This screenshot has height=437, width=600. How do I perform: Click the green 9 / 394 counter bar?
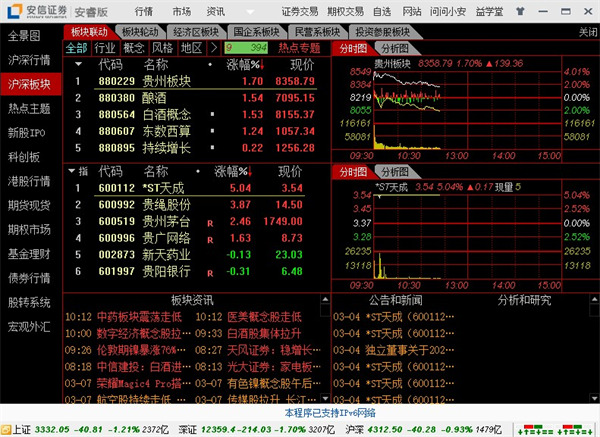click(x=246, y=48)
